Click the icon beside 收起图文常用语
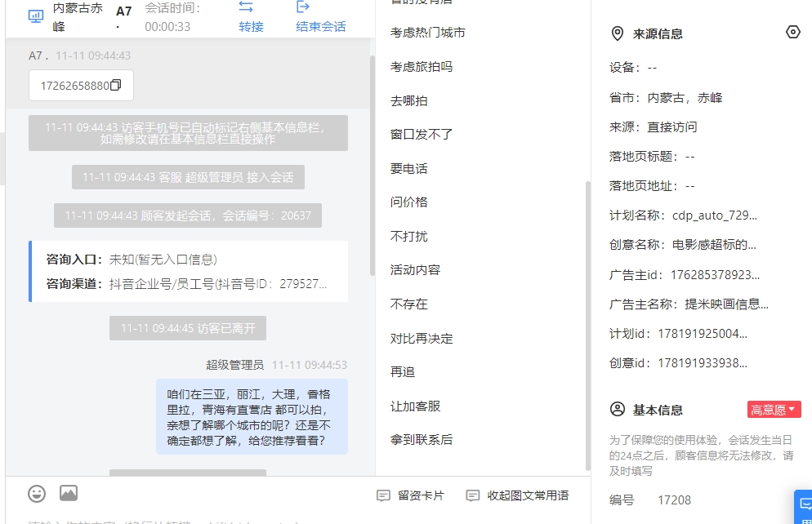Viewport: 812px width, 524px height. [473, 495]
